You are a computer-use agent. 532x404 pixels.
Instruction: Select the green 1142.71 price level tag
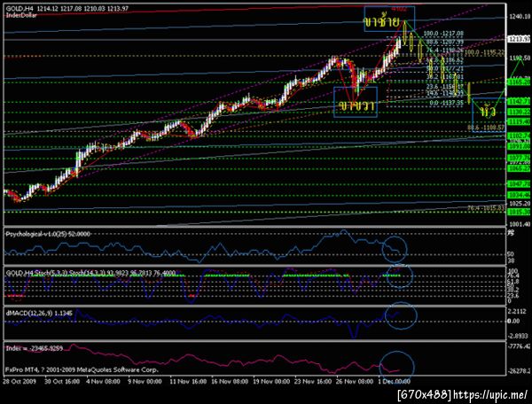click(x=519, y=101)
